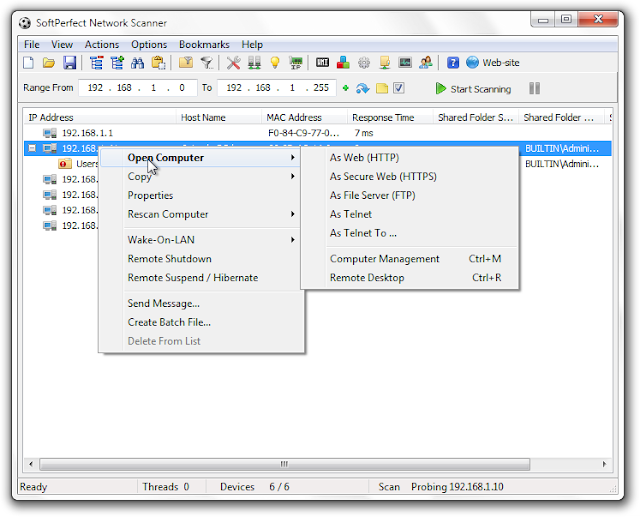Image resolution: width=640 pixels, height=517 pixels.
Task: Sort by the MAC Address column header
Action: (304, 118)
